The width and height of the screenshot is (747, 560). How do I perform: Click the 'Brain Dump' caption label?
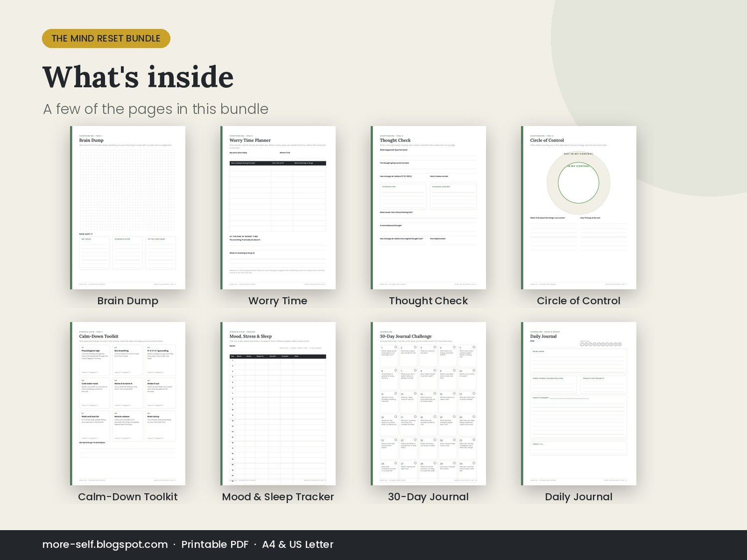128,301
